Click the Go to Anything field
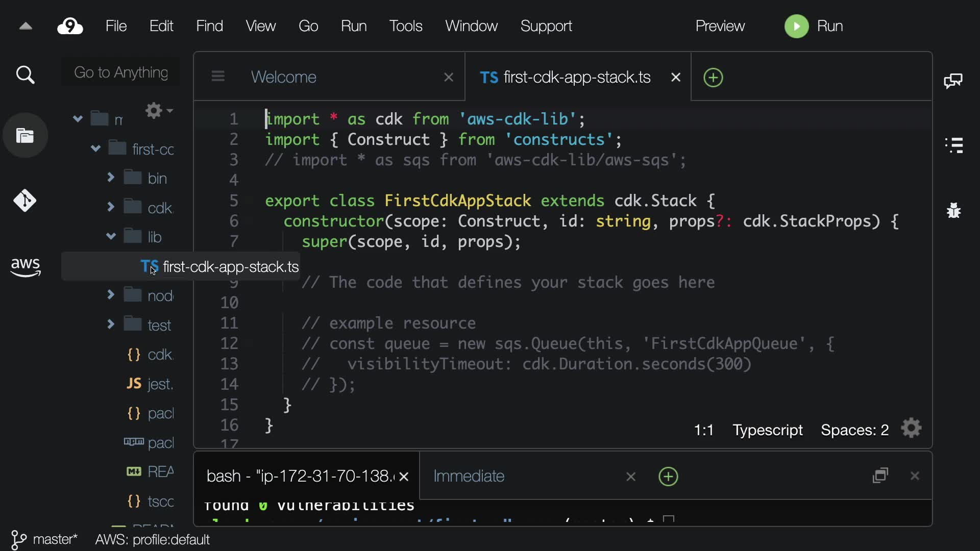 (120, 72)
